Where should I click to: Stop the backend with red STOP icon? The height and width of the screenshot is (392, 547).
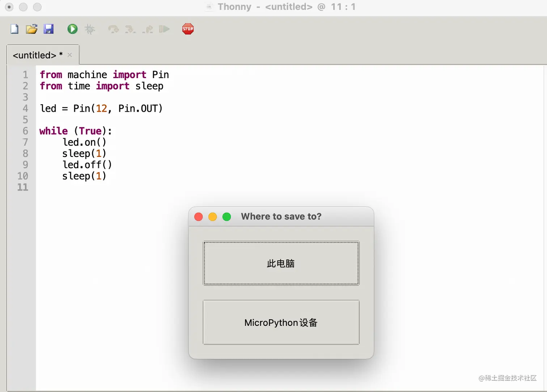(x=188, y=29)
